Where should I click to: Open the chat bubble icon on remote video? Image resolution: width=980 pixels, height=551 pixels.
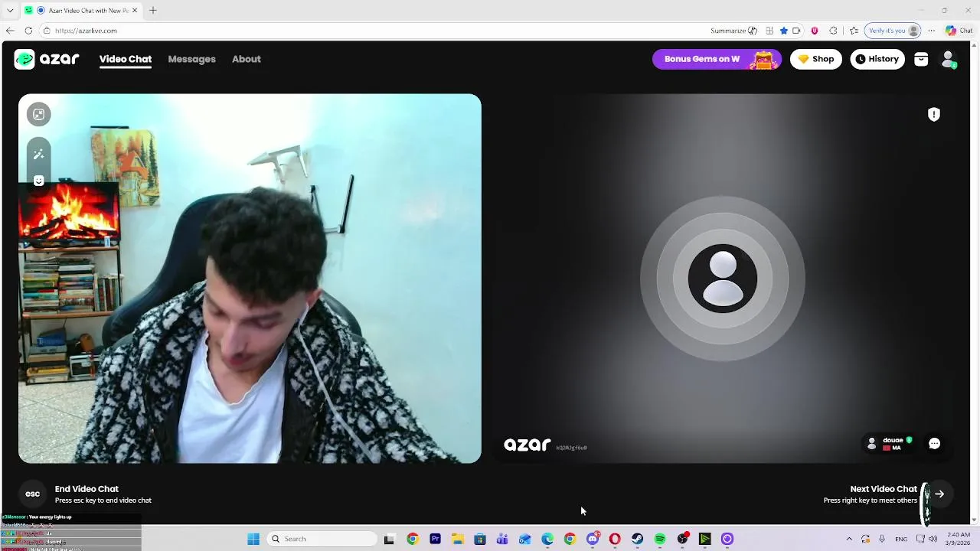934,444
